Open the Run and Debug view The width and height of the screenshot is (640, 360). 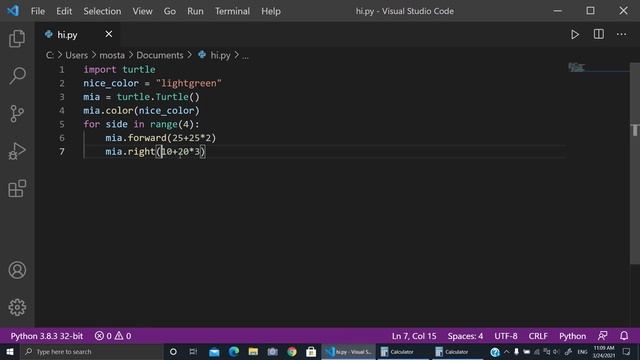tap(17, 151)
